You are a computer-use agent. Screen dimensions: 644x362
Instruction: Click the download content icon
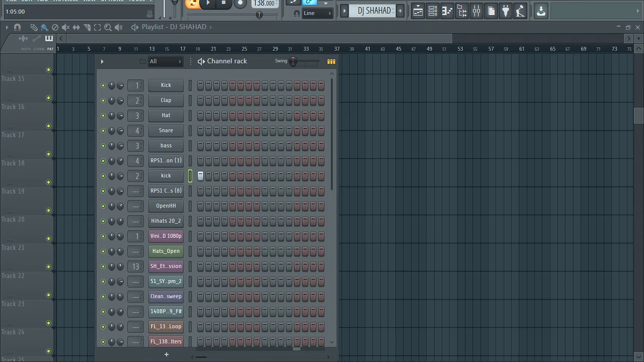click(x=541, y=11)
